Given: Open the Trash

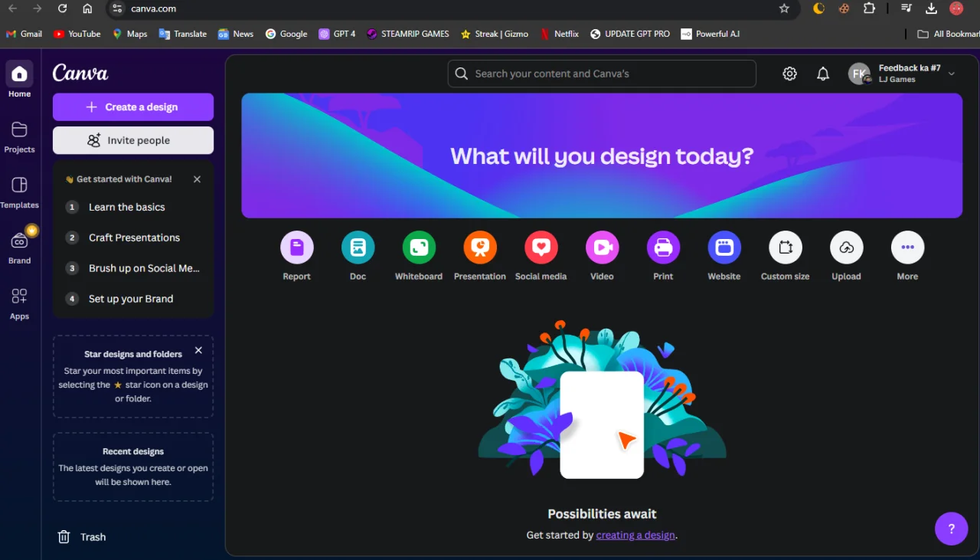Looking at the screenshot, I should (x=82, y=537).
